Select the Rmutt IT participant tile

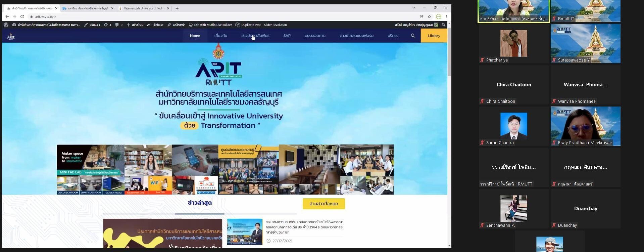pyautogui.click(x=585, y=11)
